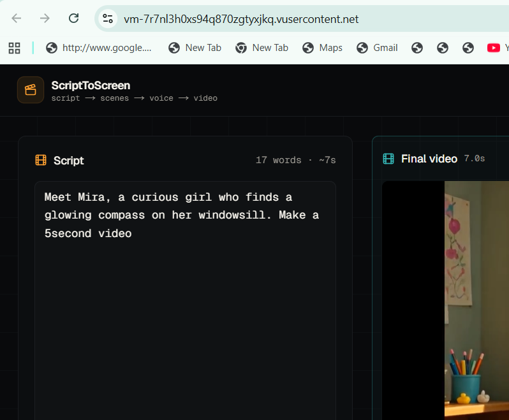Open the first unlabeled globe bookmark after Gmail
This screenshot has width=509, height=420.
[x=417, y=48]
